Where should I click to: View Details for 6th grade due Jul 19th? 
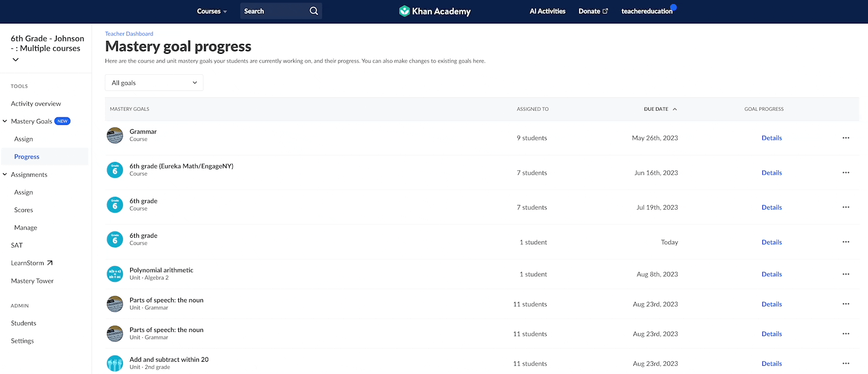[x=772, y=207]
